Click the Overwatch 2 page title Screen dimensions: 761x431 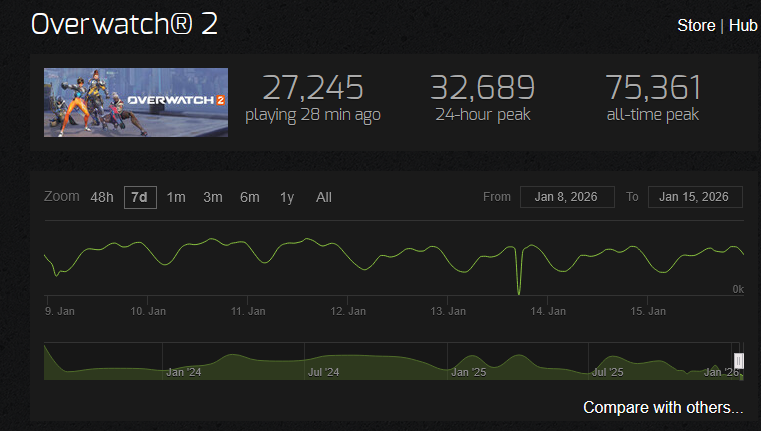coord(124,24)
